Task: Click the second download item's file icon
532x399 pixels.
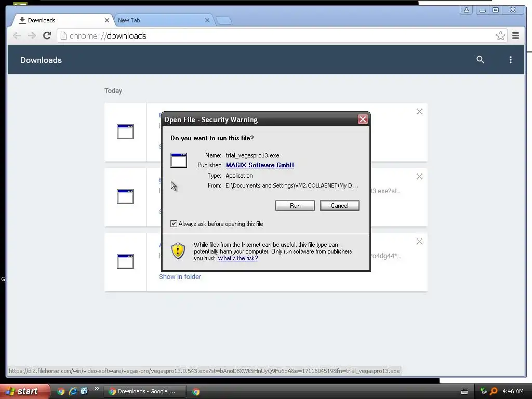Action: (125, 197)
